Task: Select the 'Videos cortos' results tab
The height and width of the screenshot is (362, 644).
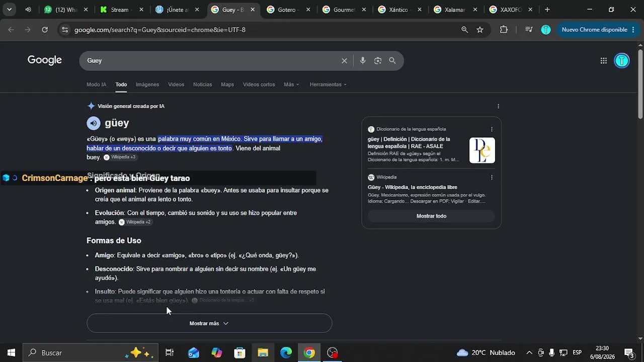Action: pos(259,84)
